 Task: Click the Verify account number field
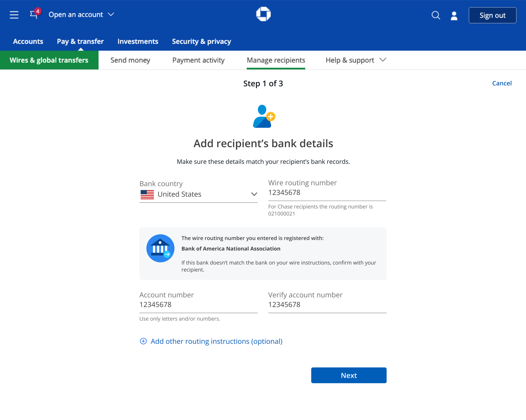tap(327, 305)
